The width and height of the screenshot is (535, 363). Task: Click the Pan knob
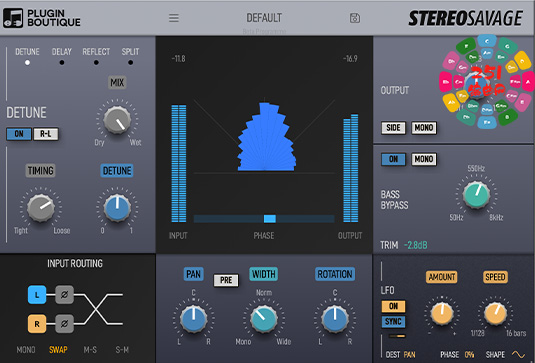(x=193, y=319)
